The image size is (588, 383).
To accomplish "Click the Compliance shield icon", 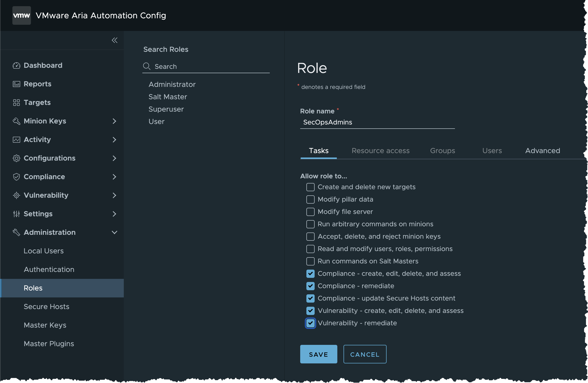I will click(17, 177).
